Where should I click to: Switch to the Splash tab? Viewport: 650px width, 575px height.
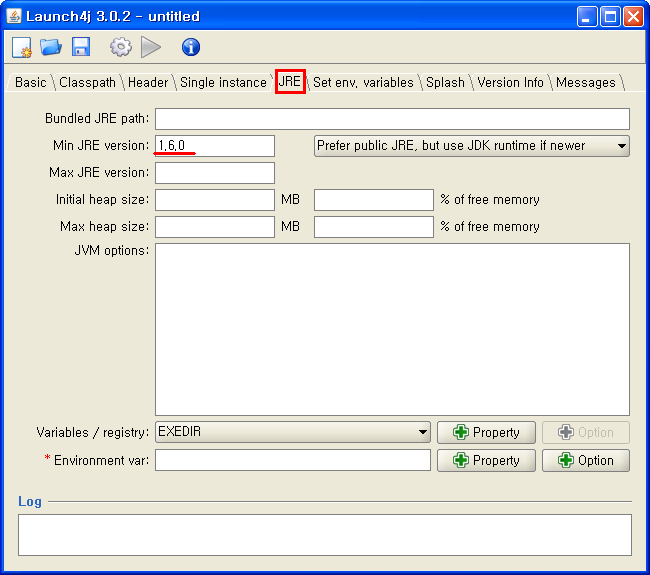[x=445, y=82]
